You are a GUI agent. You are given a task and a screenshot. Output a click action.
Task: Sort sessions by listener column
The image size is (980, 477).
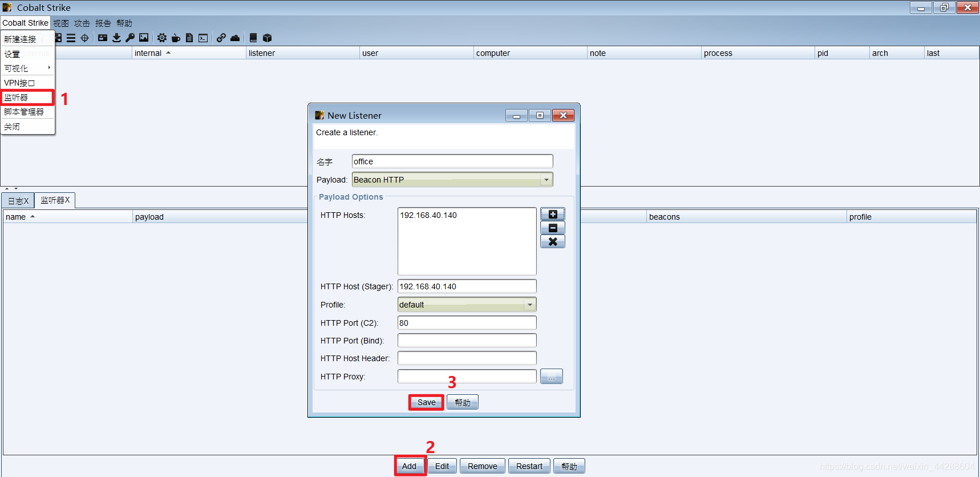point(303,53)
